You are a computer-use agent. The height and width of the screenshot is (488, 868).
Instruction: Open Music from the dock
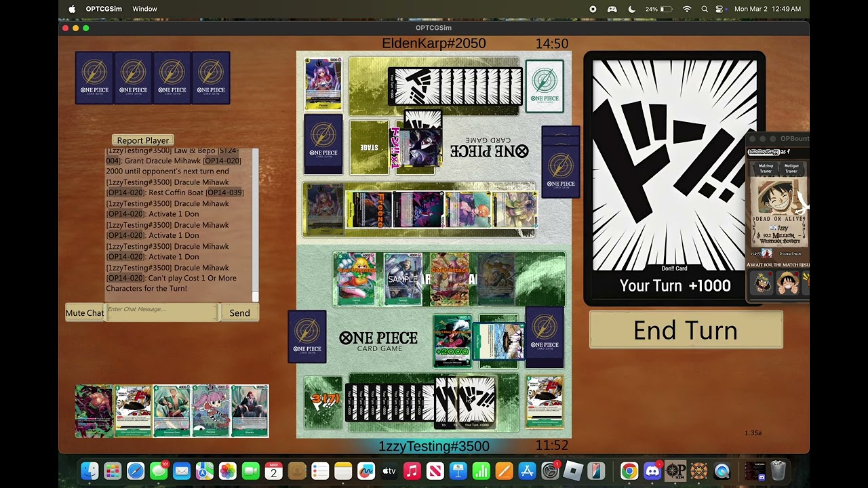click(412, 470)
